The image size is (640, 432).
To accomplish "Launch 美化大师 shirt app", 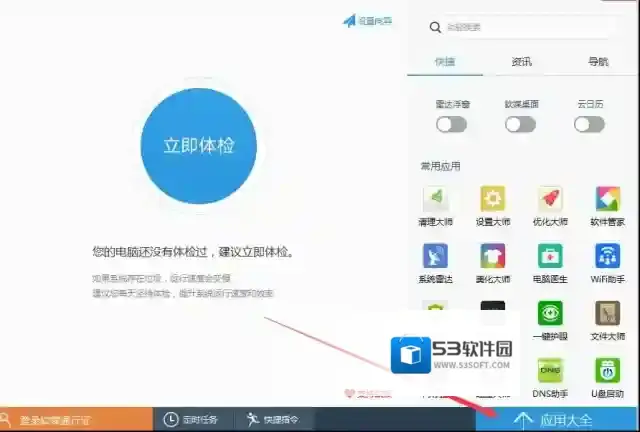I will tap(493, 263).
